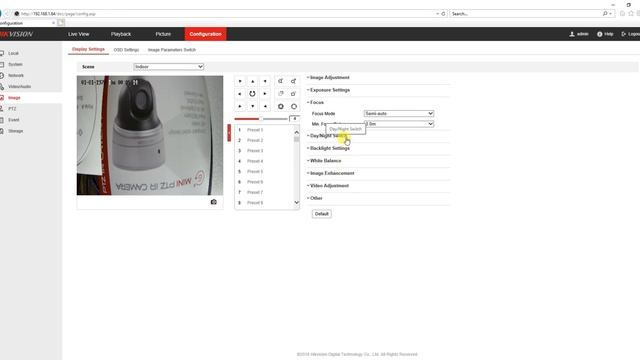The image size is (640, 360).
Task: Open Storage settings in sidebar
Action: (16, 131)
